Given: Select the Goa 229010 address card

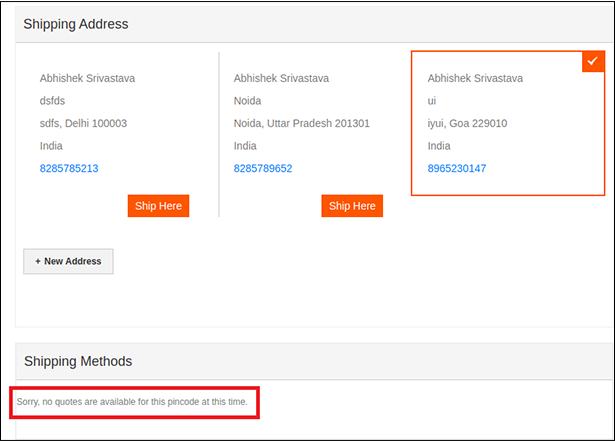Looking at the screenshot, I should point(508,123).
